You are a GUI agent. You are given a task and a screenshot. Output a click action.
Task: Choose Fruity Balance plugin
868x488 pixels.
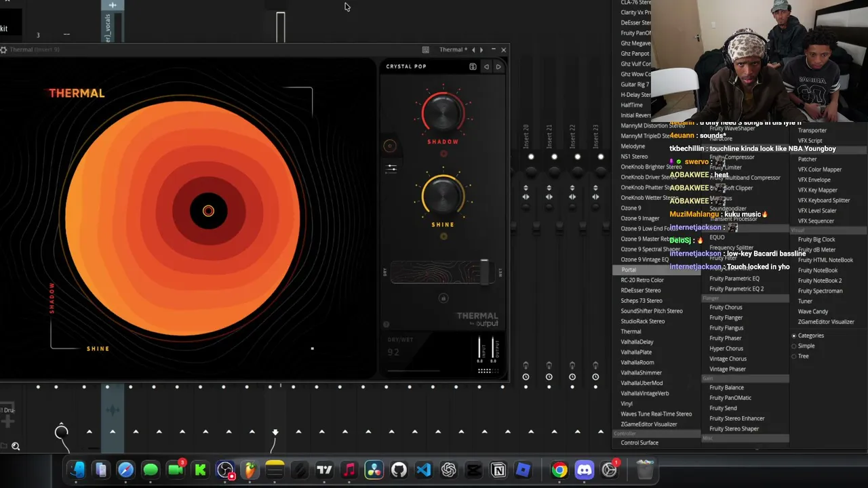[x=726, y=388]
